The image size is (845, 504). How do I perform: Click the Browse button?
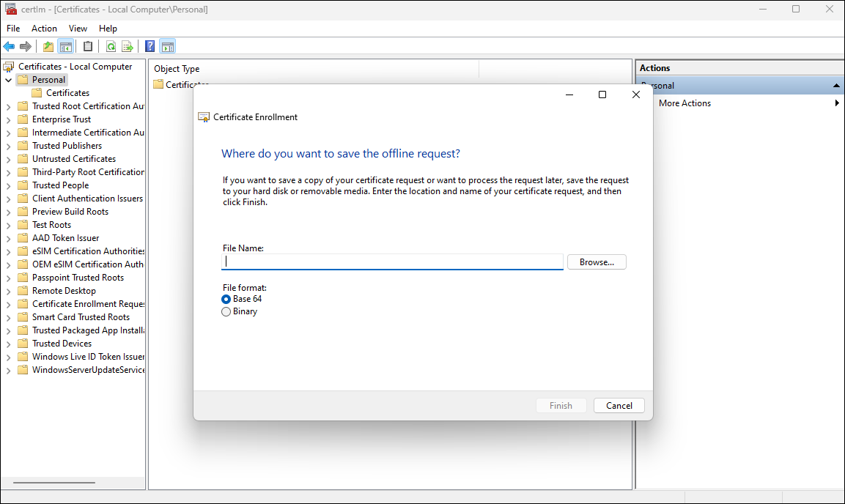click(597, 262)
